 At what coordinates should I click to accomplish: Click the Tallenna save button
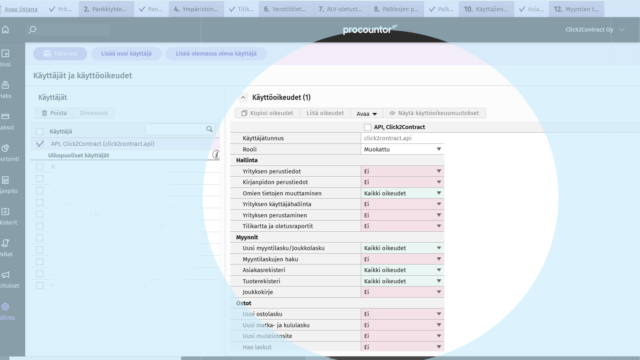click(60, 53)
